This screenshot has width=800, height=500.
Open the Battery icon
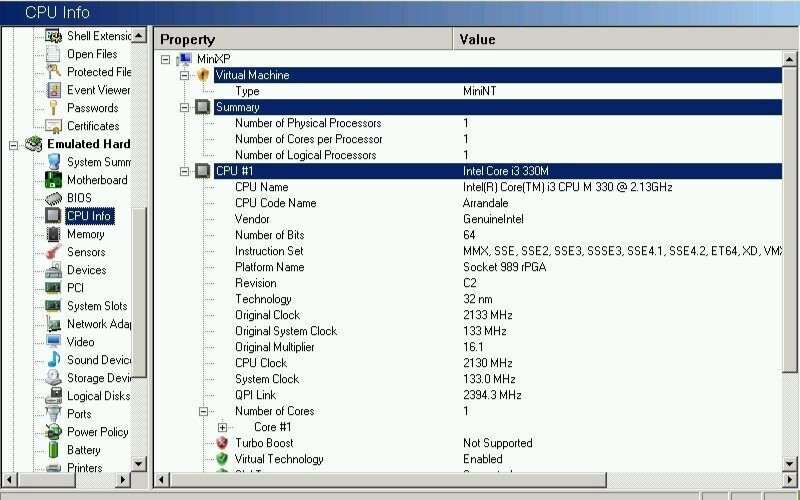point(53,449)
